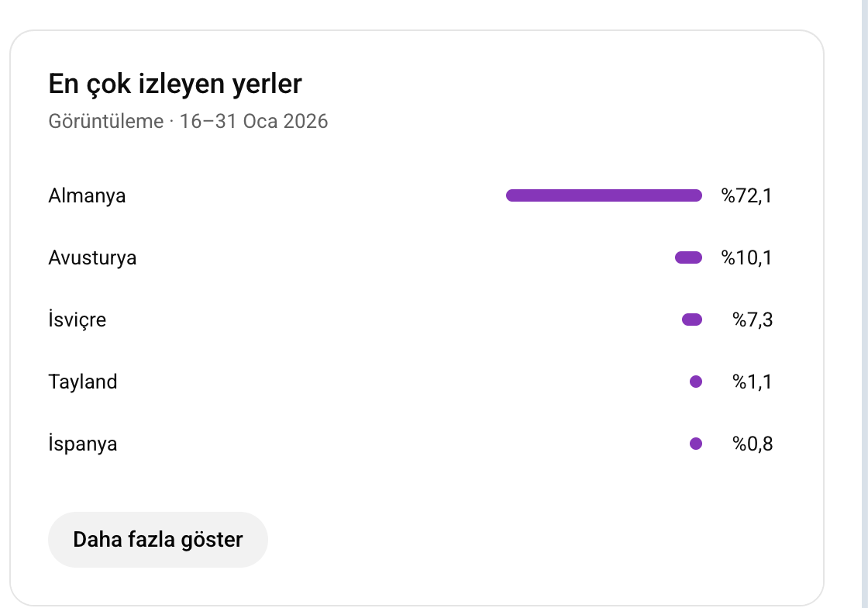Select the Almanya country label

(x=87, y=195)
